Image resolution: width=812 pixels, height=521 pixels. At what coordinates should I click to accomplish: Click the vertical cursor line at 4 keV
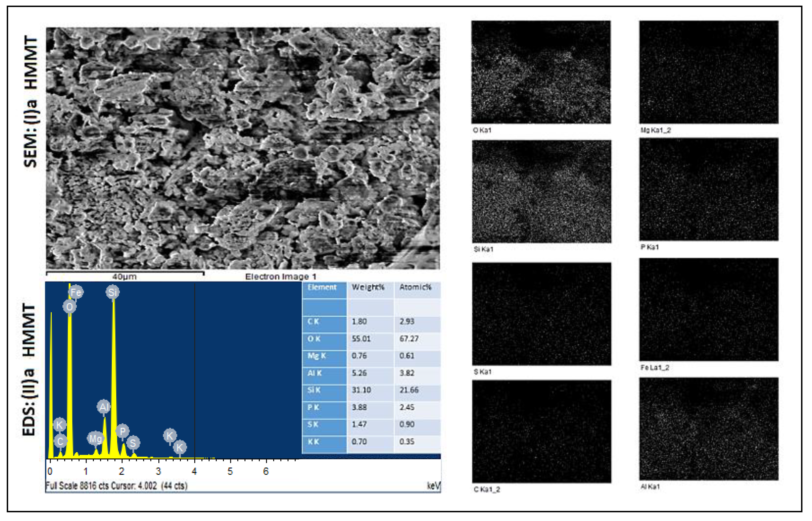click(195, 369)
